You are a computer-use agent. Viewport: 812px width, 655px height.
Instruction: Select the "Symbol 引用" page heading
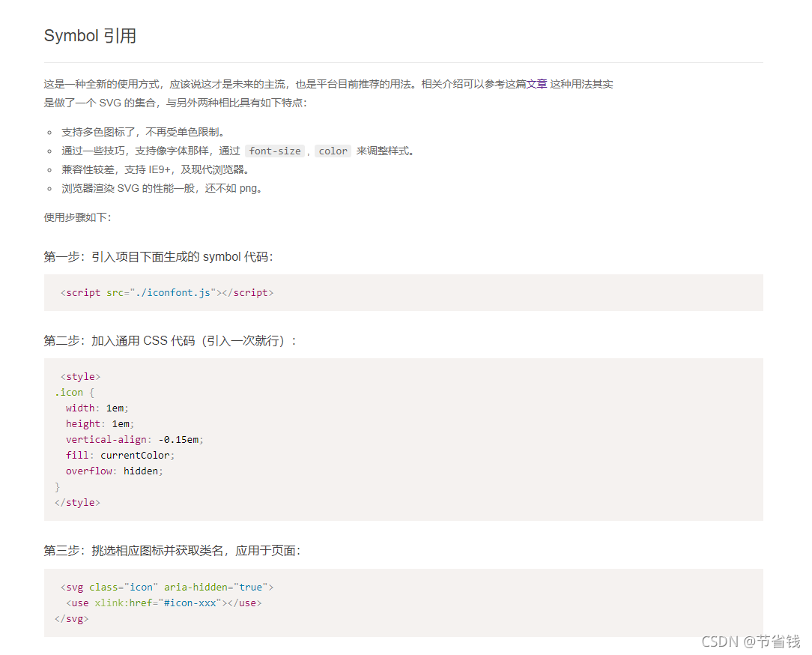89,35
